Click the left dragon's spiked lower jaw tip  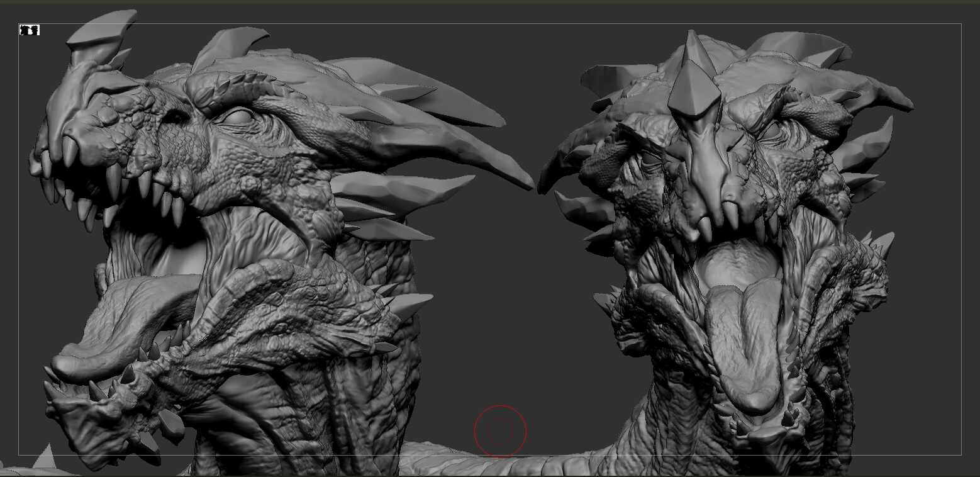click(94, 409)
